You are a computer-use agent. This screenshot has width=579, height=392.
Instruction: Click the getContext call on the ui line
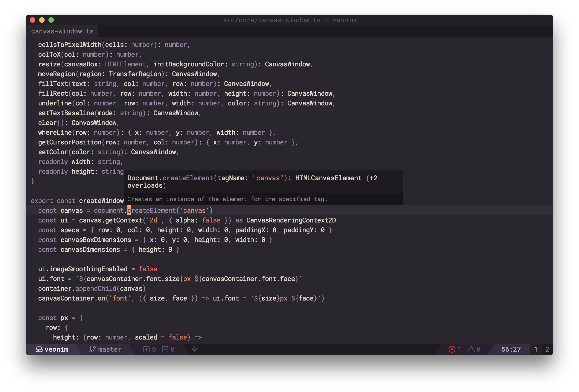pos(123,220)
